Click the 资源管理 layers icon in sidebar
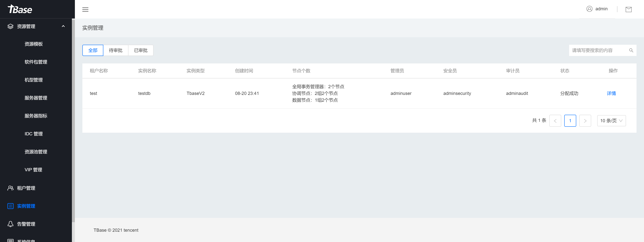Screen dimensions: 644x242 pos(10,26)
